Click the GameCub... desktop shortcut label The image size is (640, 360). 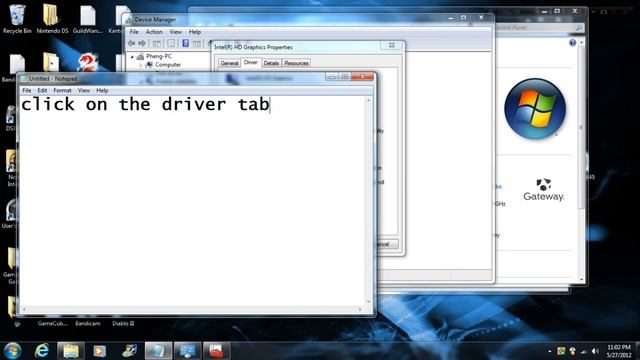pyautogui.click(x=52, y=323)
